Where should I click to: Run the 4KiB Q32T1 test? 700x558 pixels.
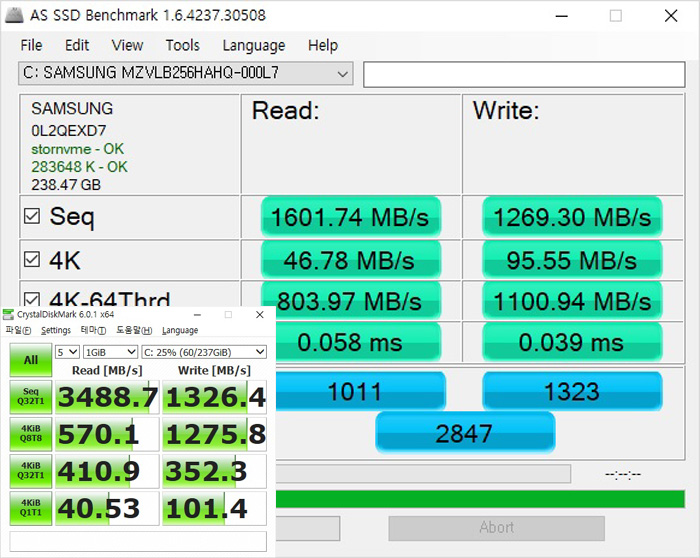[31, 471]
